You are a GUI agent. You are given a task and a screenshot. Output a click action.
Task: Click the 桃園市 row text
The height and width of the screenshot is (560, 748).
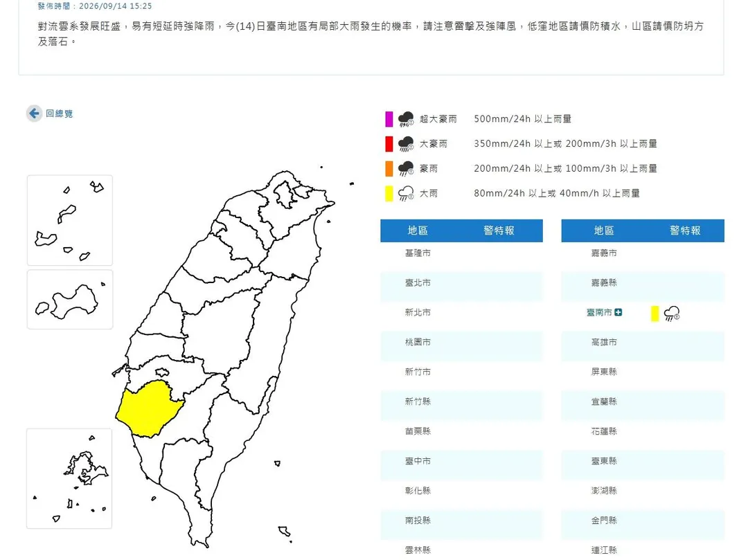(418, 342)
